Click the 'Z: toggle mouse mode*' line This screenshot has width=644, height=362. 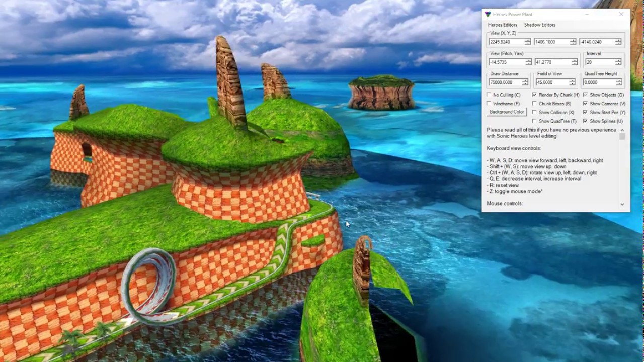[515, 191]
